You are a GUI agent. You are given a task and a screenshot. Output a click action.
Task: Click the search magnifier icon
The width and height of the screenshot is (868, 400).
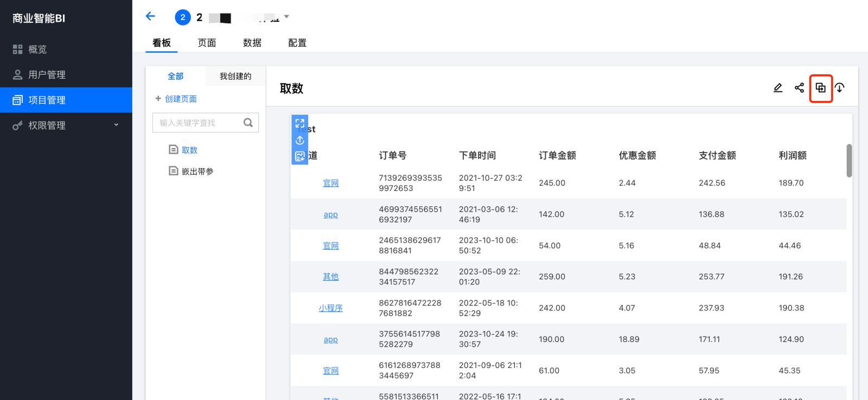(248, 123)
